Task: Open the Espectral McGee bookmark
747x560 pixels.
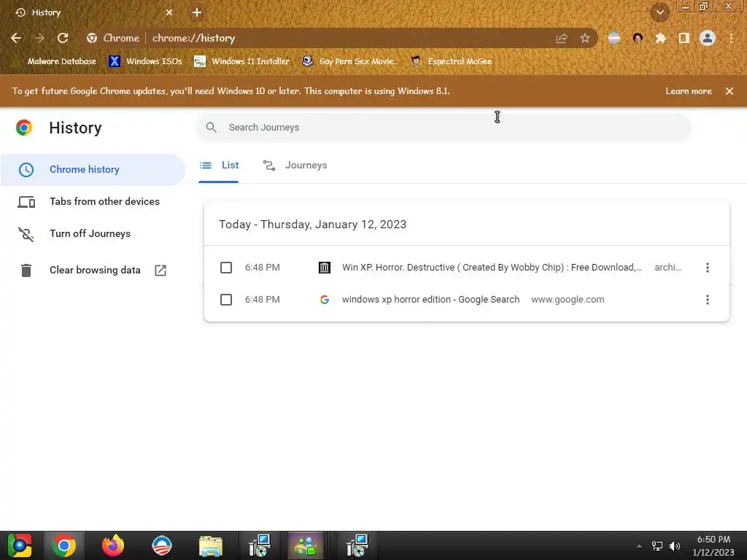Action: [x=451, y=61]
